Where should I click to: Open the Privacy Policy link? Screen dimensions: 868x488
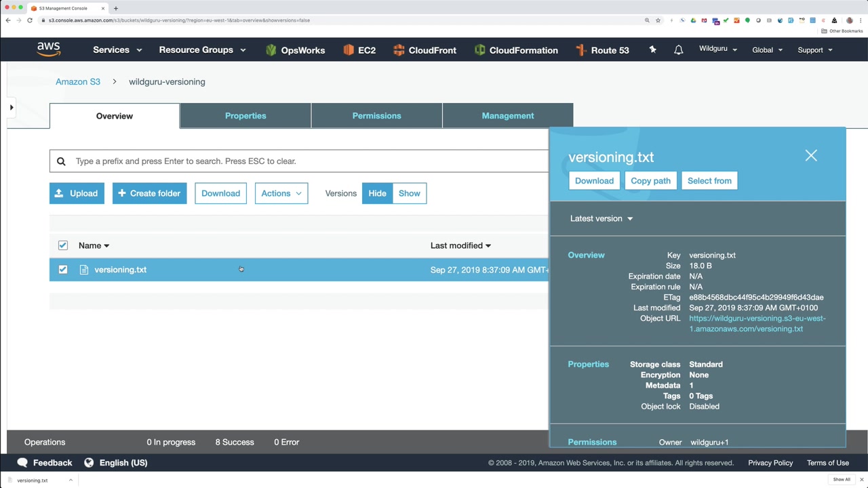point(770,463)
